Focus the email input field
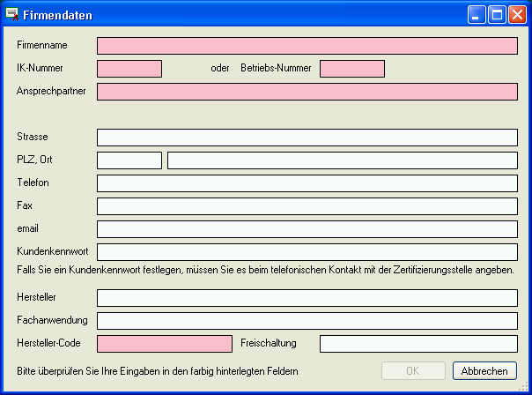This screenshot has height=395, width=532. pyautogui.click(x=307, y=229)
